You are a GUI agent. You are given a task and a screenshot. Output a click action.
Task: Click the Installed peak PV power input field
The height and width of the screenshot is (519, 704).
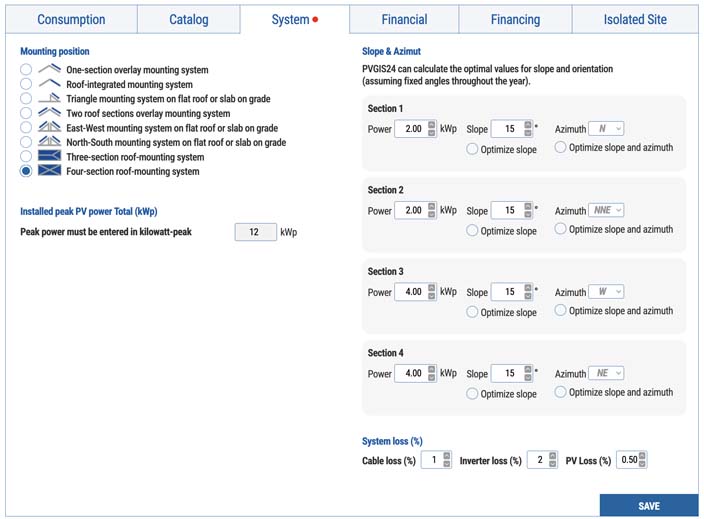255,232
